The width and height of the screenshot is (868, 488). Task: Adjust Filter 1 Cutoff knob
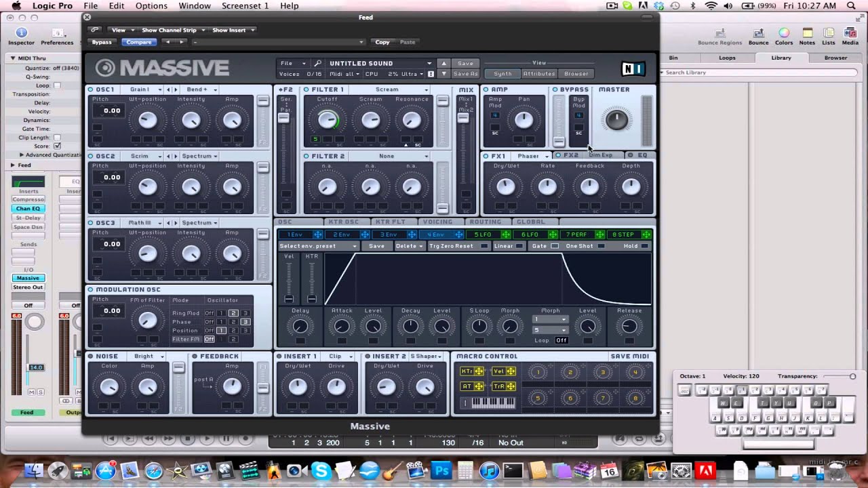point(328,121)
